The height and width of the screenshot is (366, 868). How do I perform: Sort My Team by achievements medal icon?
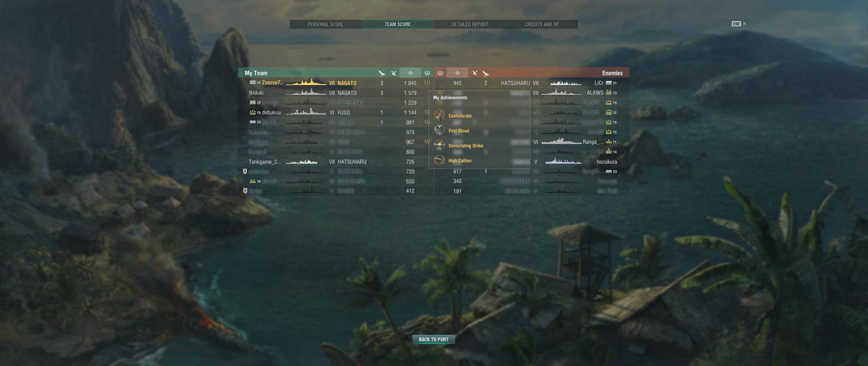(x=427, y=73)
